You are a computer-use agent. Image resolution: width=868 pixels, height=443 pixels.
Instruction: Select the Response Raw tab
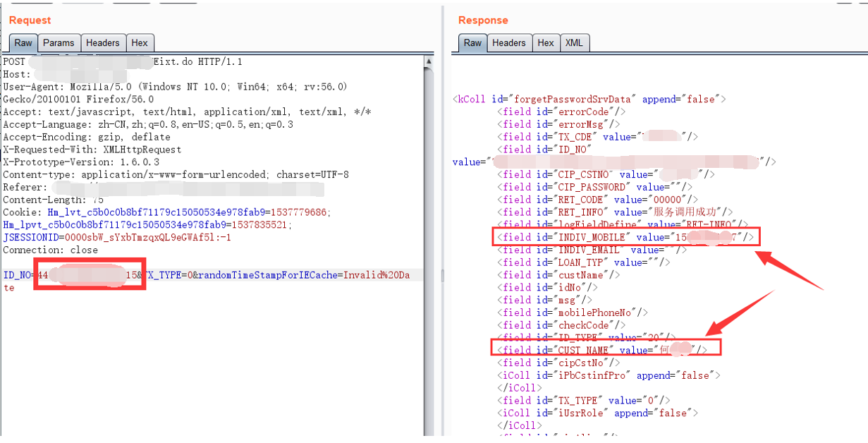point(472,43)
